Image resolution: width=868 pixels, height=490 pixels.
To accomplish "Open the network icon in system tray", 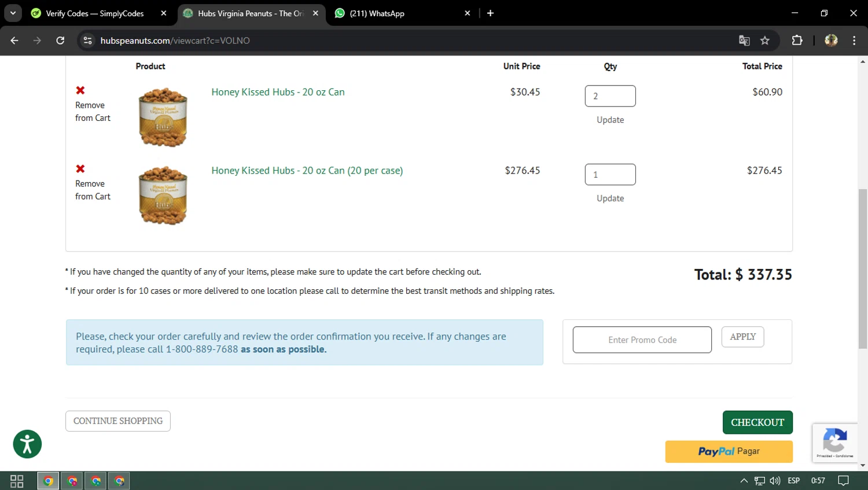I will [760, 481].
